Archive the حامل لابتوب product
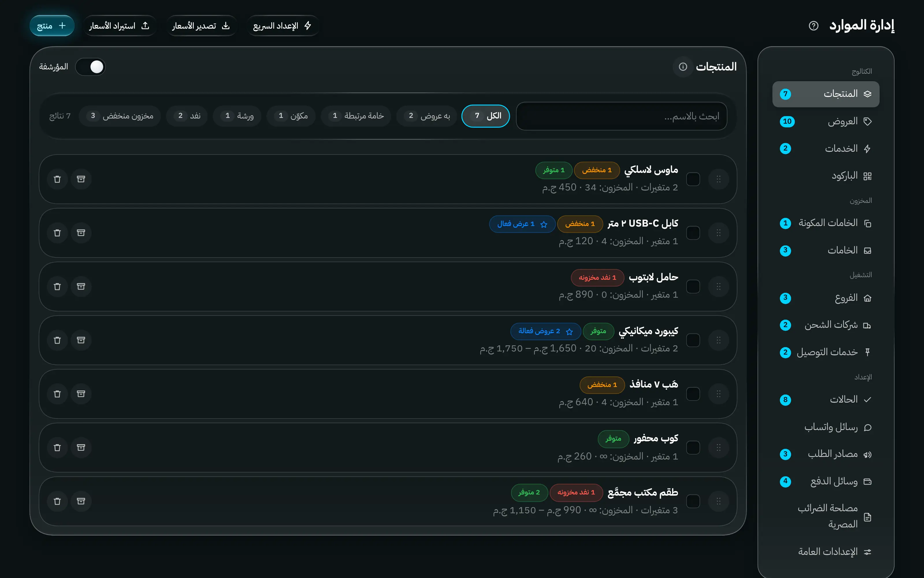 [x=81, y=286]
